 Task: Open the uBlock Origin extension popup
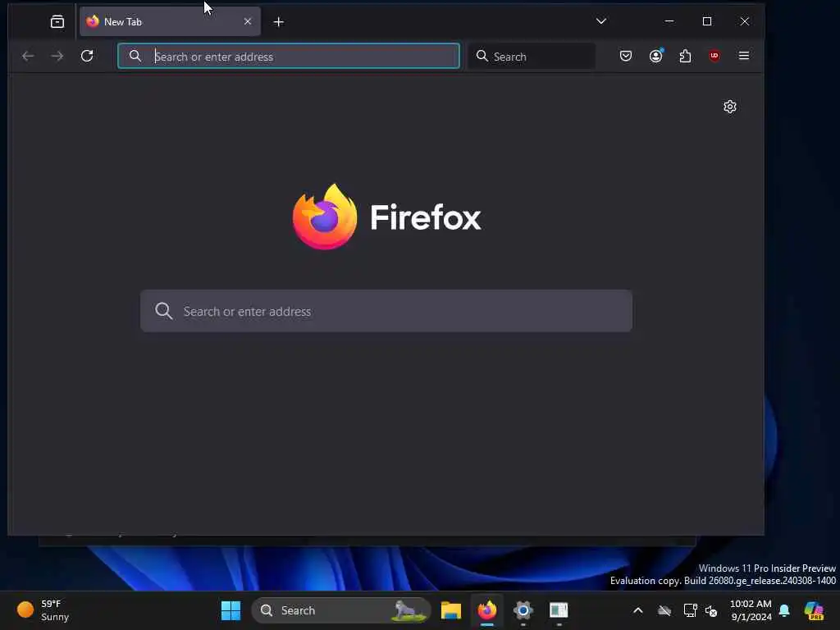[714, 56]
